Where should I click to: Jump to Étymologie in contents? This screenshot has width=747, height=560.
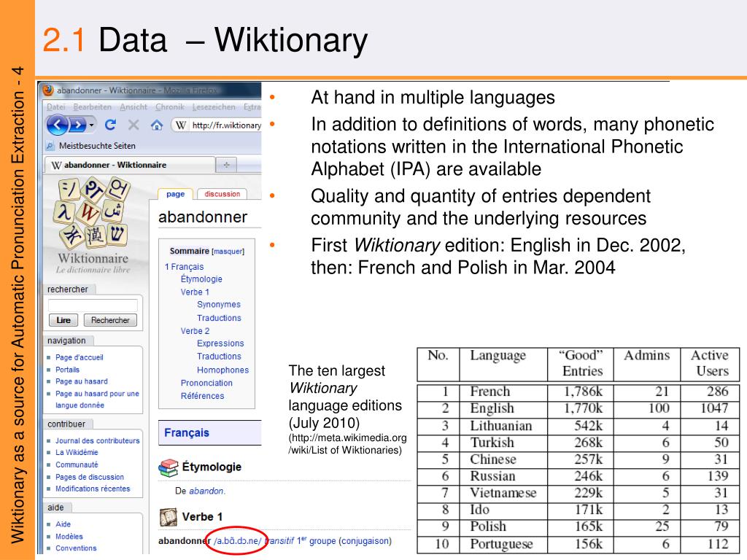click(201, 279)
